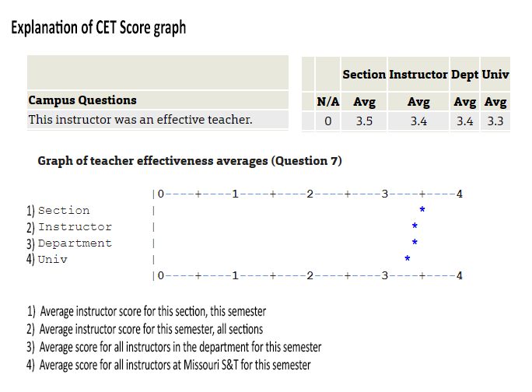Click the Section row blue asterisk marker
This screenshot has height=392, width=532.
(422, 210)
